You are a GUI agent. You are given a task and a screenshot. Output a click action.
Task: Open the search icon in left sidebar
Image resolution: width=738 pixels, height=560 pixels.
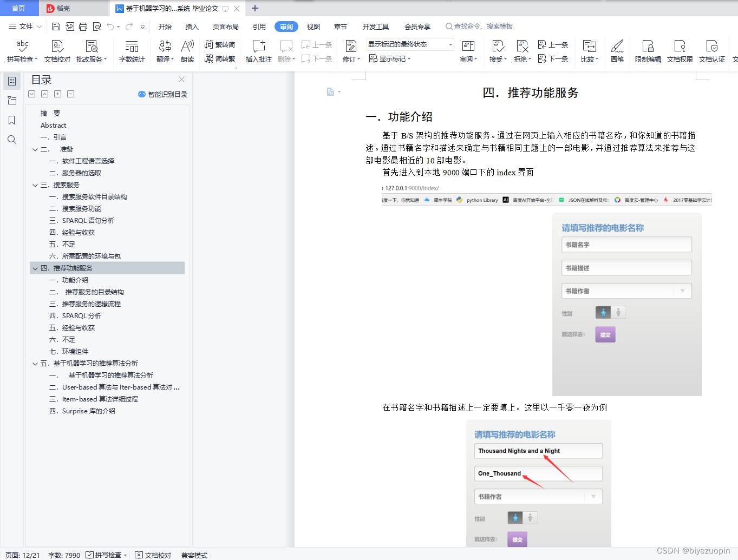(x=11, y=140)
